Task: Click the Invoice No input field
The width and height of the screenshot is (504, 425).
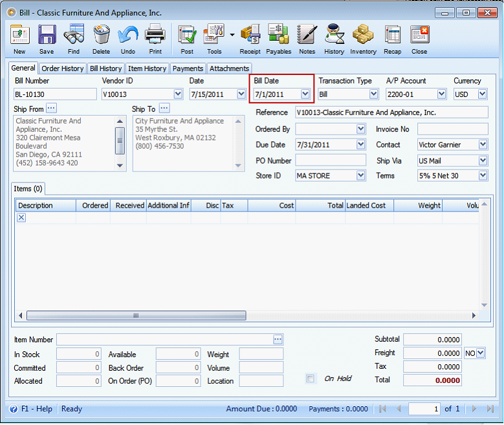Action: pyautogui.click(x=453, y=129)
